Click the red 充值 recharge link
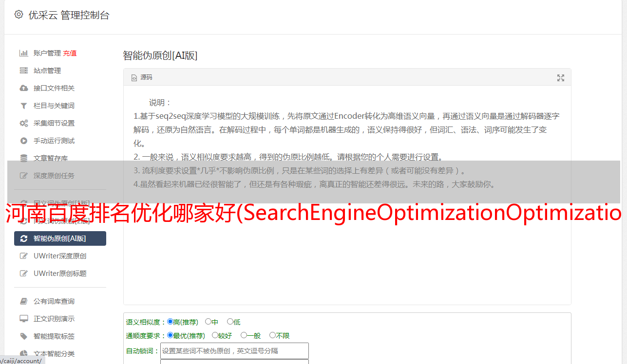The image size is (627, 364). 70,53
